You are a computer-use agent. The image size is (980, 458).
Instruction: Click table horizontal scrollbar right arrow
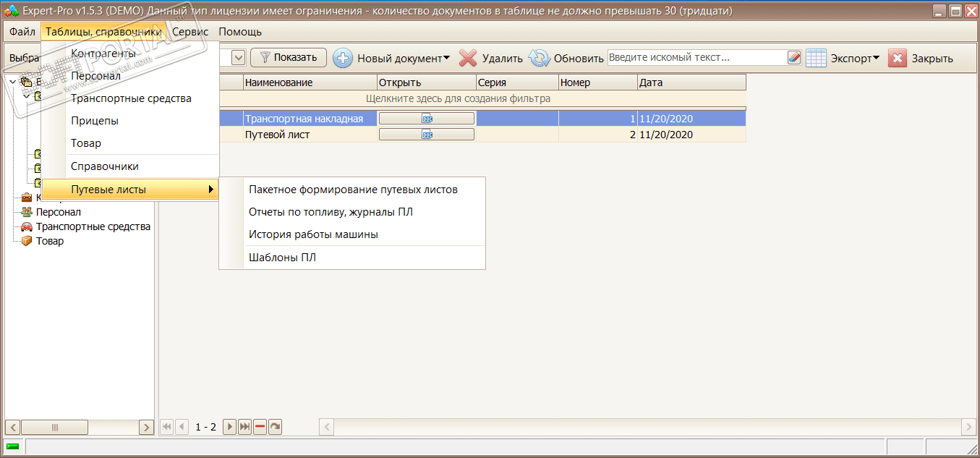[968, 427]
